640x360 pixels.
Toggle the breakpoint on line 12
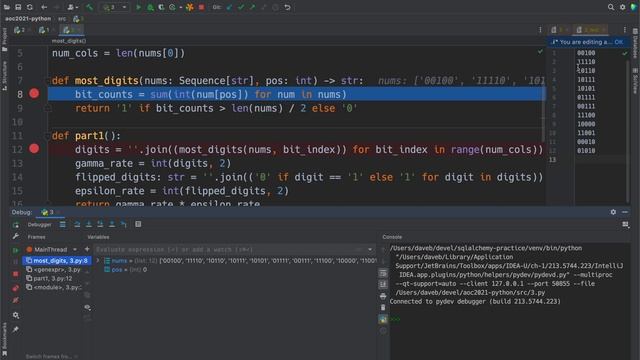(34, 149)
